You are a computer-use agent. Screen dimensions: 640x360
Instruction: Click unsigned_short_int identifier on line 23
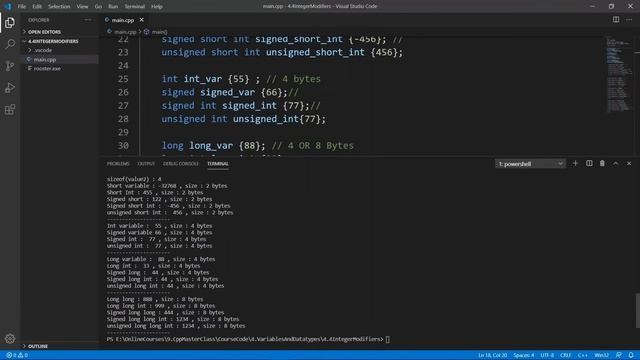315,52
